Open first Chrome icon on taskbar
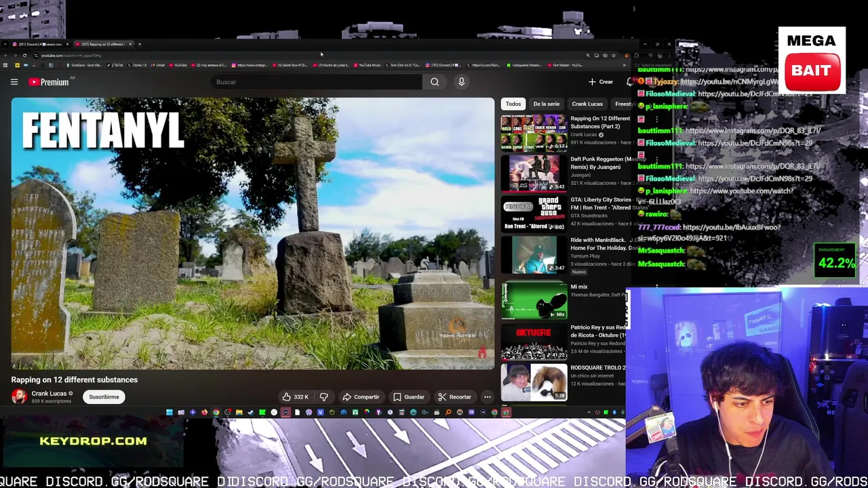This screenshot has width=868, height=488. pyautogui.click(x=216, y=412)
